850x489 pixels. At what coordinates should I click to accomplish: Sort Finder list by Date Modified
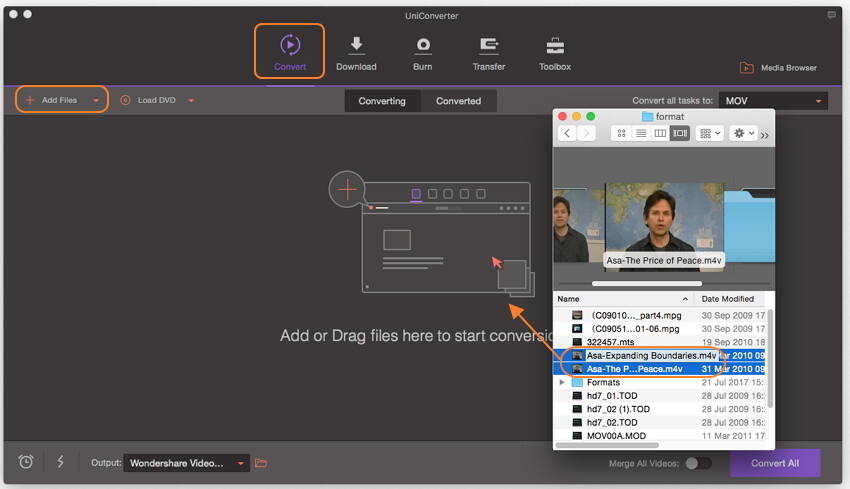click(x=730, y=299)
